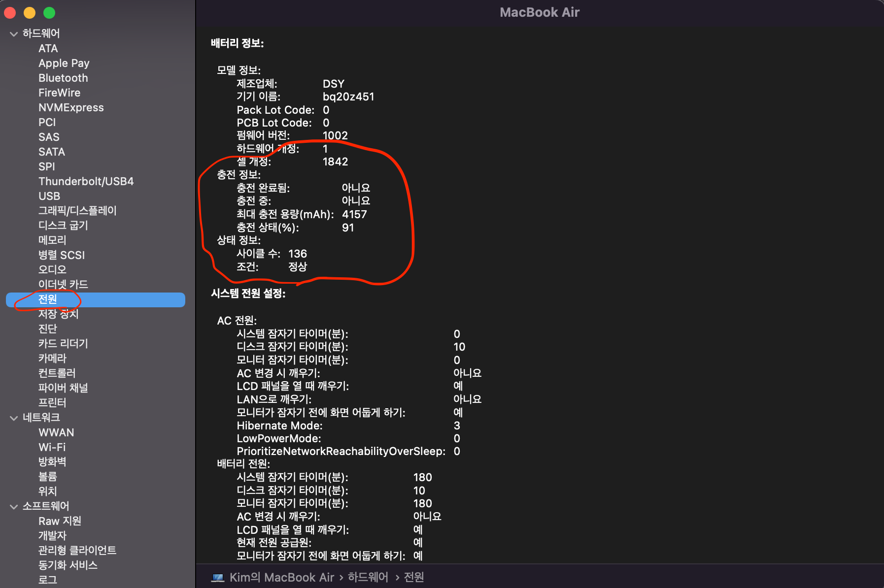Click the 시스템 전원 설정 heading
The width and height of the screenshot is (884, 588).
tap(248, 294)
